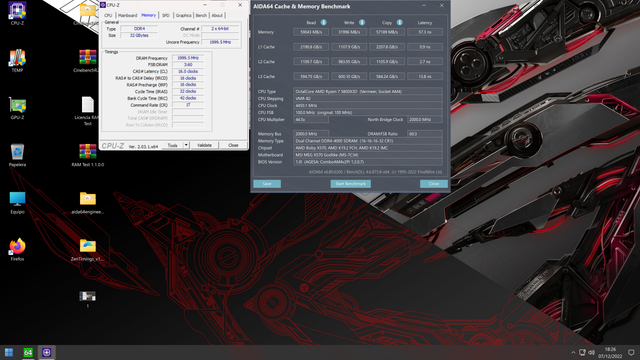Open the SPD tab in CPU-Z
This screenshot has height=360, width=640.
[165, 15]
